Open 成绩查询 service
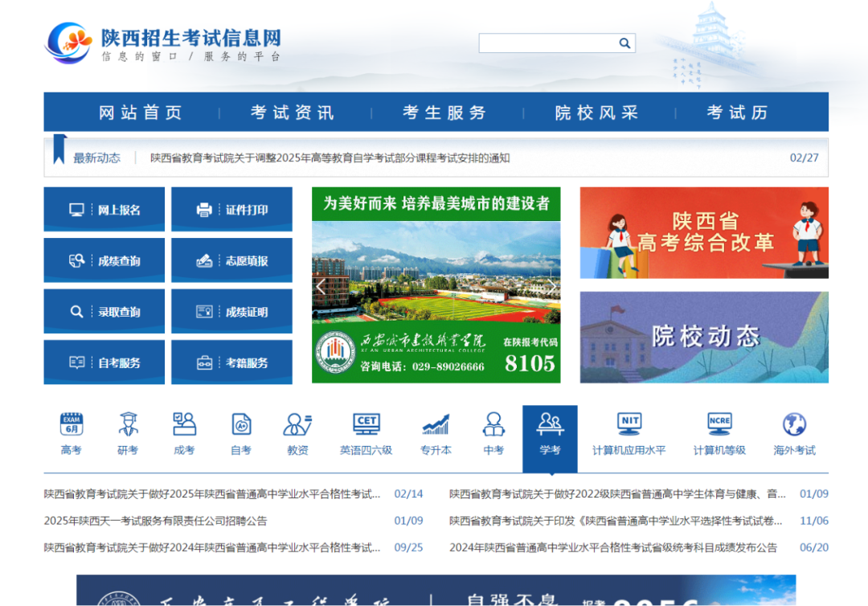 pyautogui.click(x=104, y=260)
